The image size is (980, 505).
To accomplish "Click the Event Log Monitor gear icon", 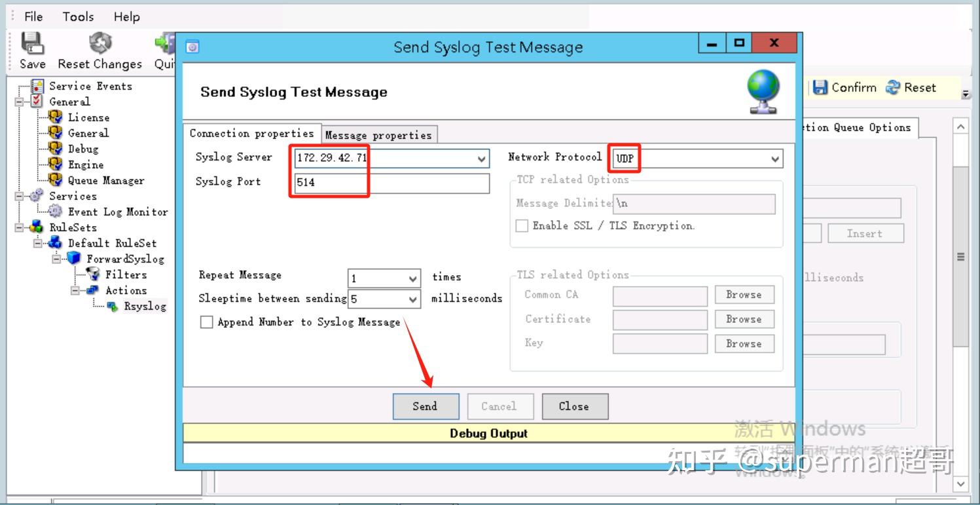I will (x=56, y=212).
